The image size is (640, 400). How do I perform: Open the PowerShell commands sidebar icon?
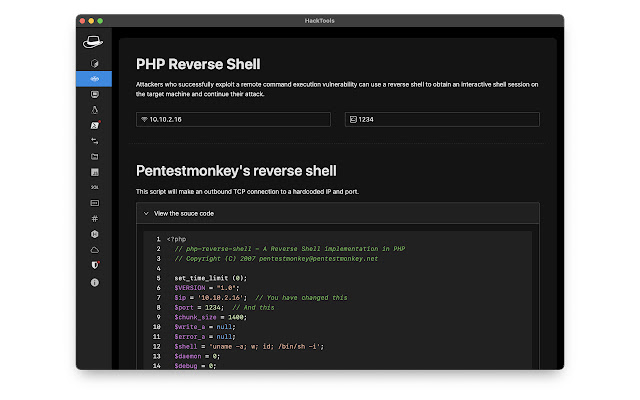[x=94, y=125]
